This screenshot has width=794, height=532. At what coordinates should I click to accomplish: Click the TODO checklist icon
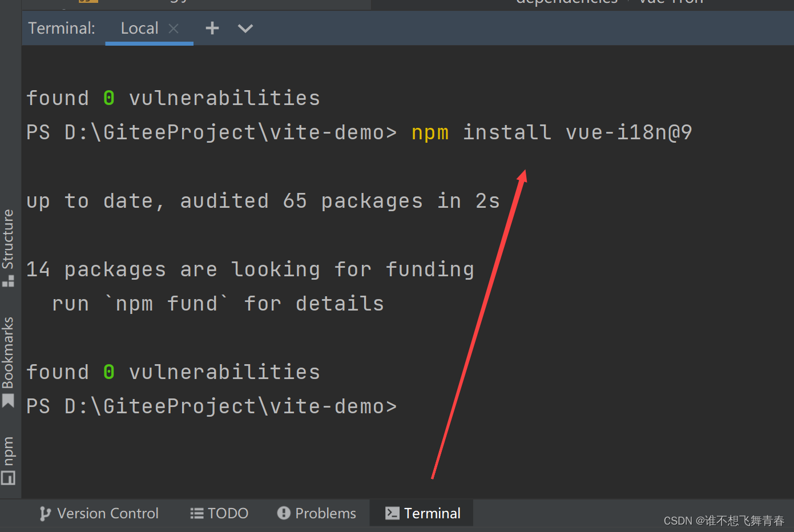pos(196,513)
